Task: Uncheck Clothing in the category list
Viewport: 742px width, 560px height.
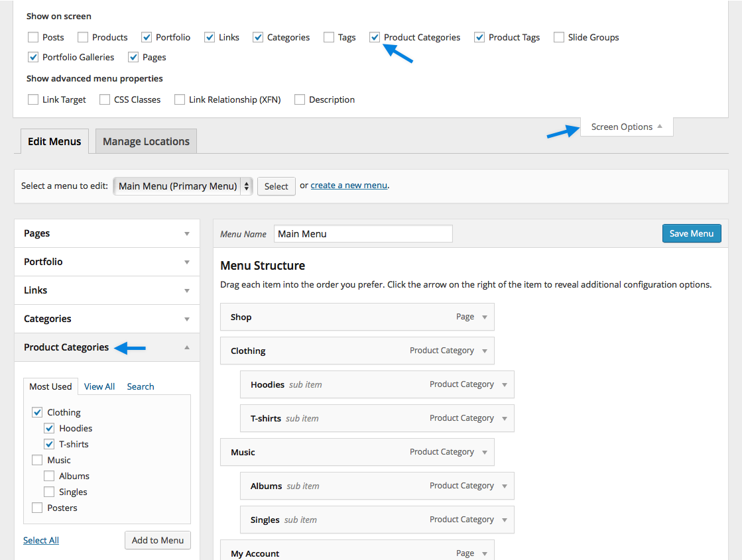Action: 37,412
